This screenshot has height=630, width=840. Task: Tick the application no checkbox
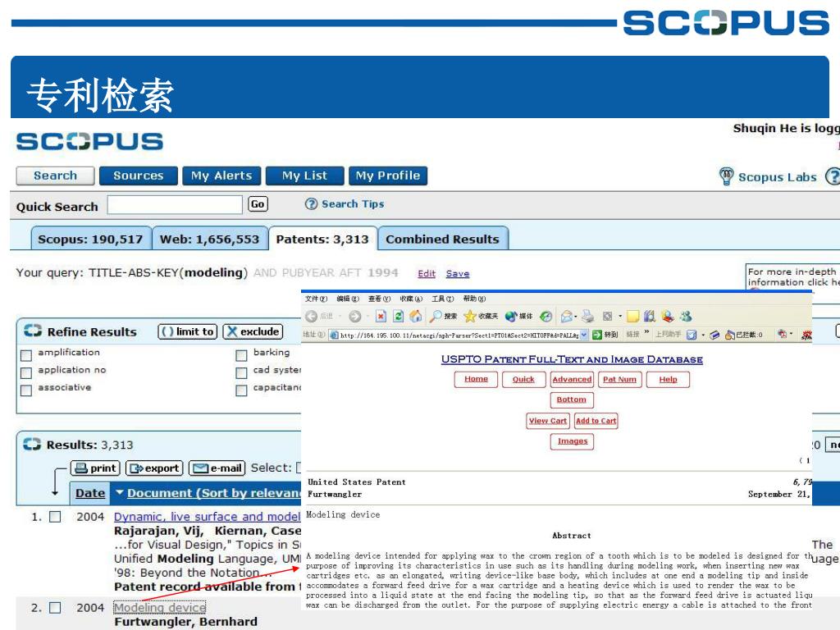click(25, 372)
